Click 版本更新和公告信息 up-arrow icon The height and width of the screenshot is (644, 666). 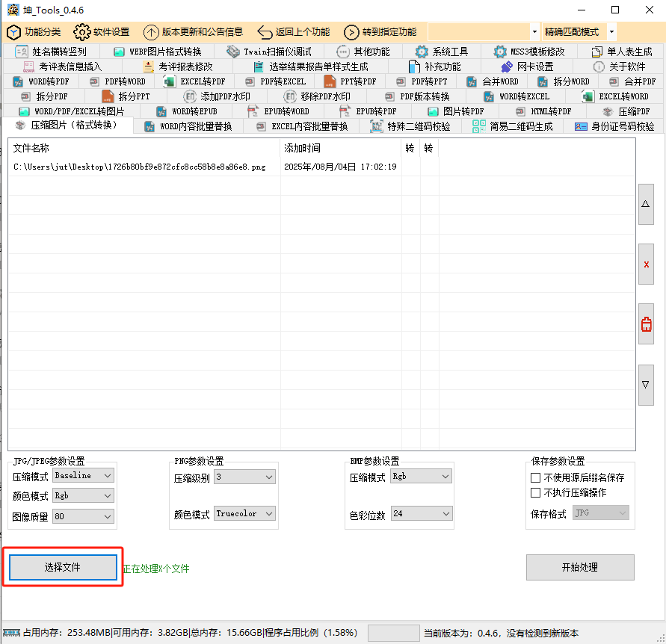coord(151,32)
